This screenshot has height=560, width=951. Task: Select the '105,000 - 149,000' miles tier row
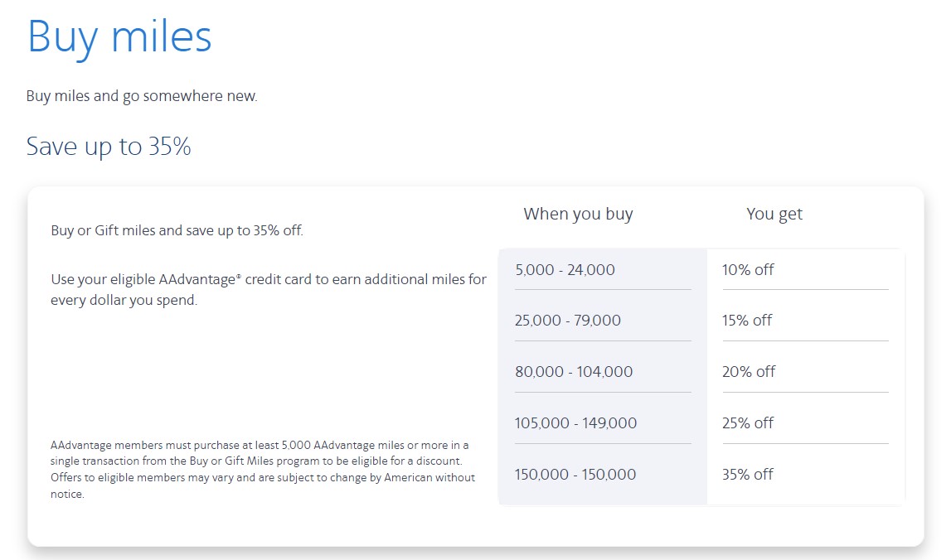577,422
